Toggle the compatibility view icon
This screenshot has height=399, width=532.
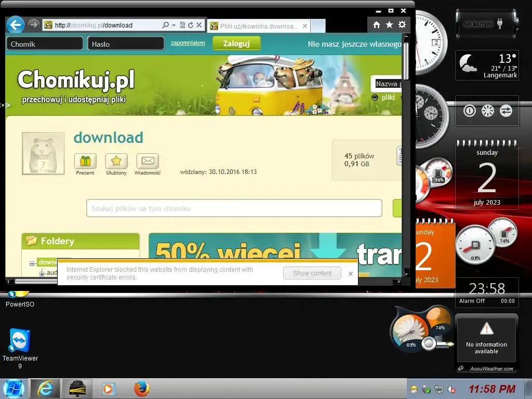click(182, 25)
